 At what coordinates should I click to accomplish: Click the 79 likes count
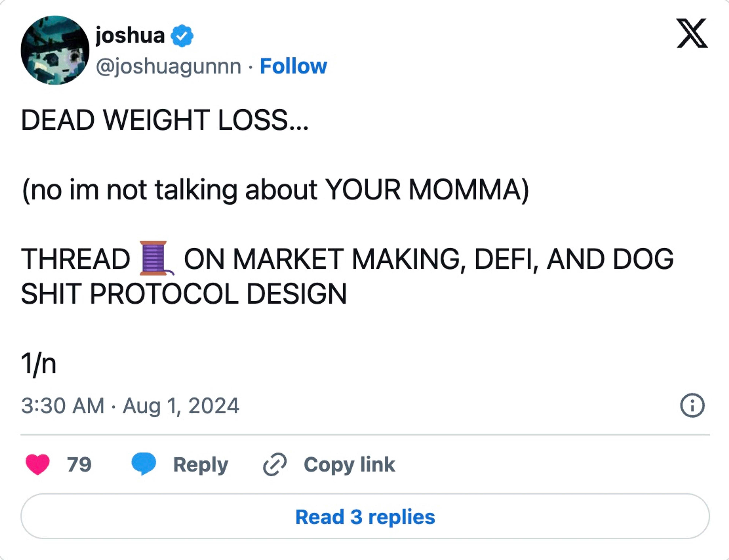tap(79, 464)
